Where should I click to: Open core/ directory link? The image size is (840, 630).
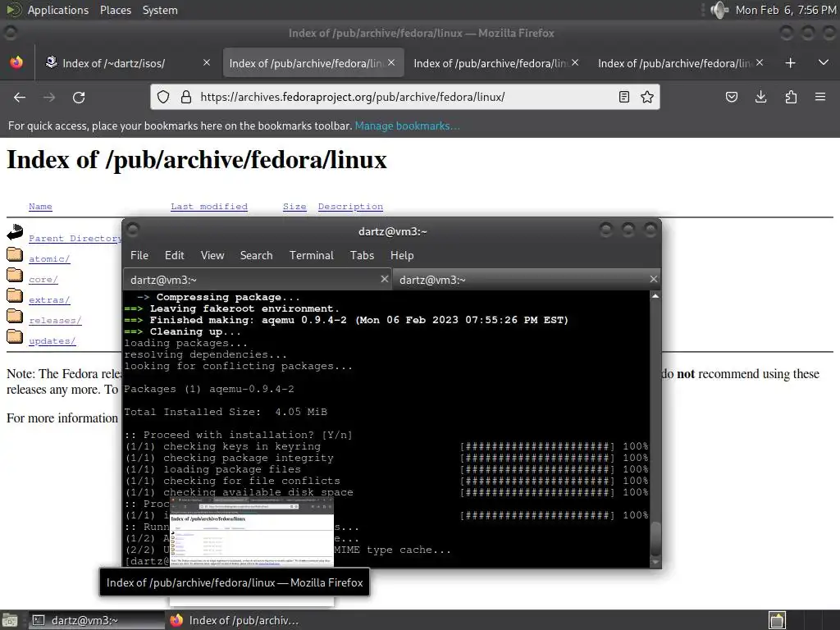[x=43, y=280]
